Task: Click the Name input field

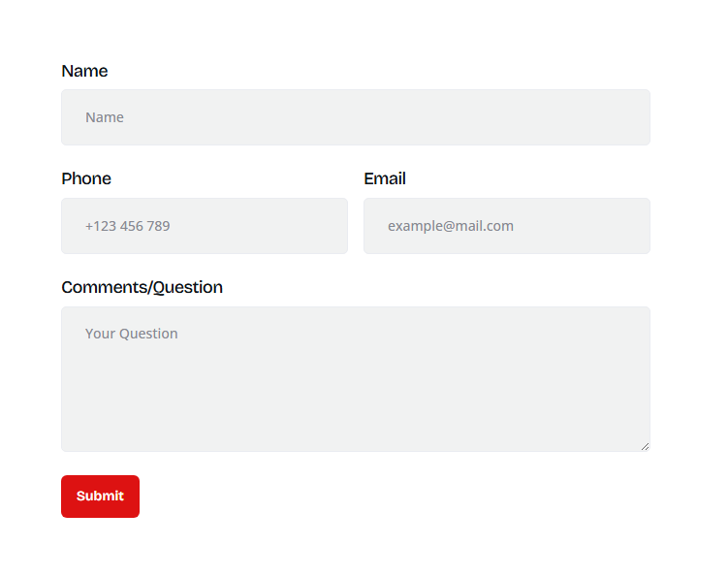Action: click(x=355, y=117)
